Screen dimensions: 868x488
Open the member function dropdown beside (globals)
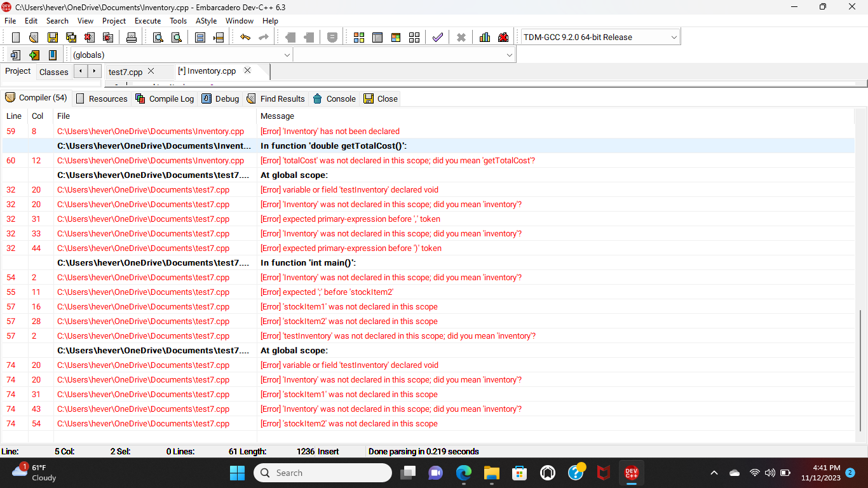(x=509, y=55)
